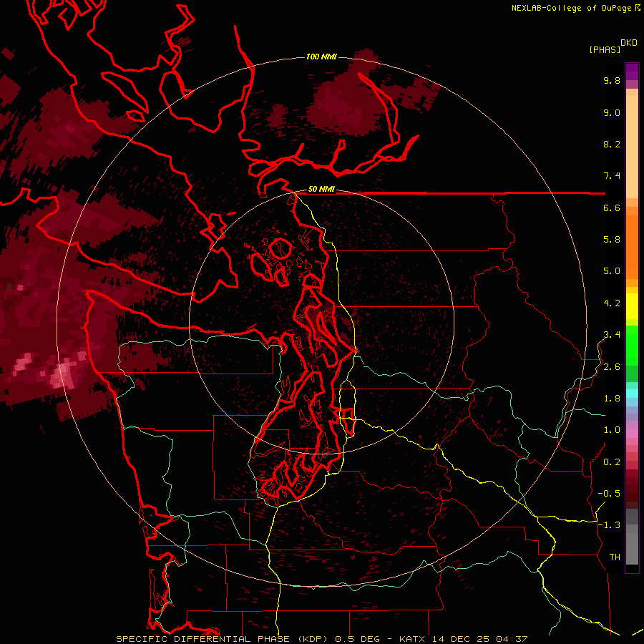Click the DKD label above the color scale

[x=629, y=43]
